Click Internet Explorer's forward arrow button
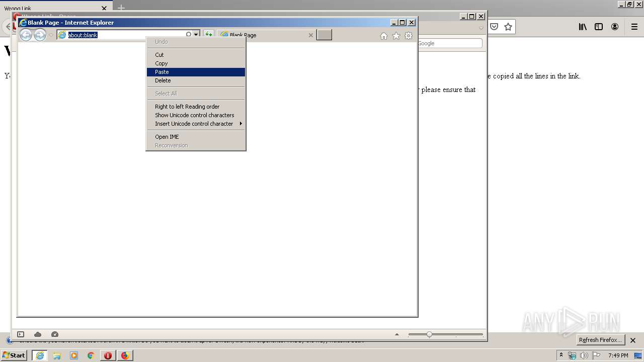Screen dimensions: 644x362 pyautogui.click(x=40, y=35)
